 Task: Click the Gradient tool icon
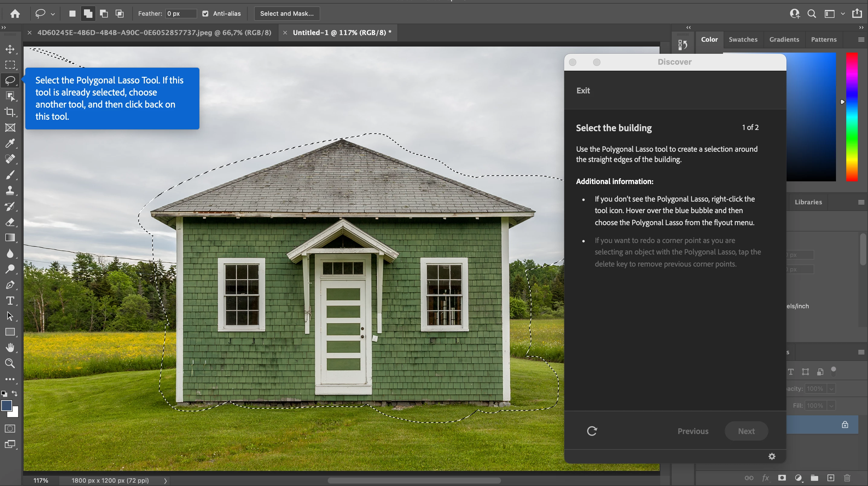click(x=10, y=238)
